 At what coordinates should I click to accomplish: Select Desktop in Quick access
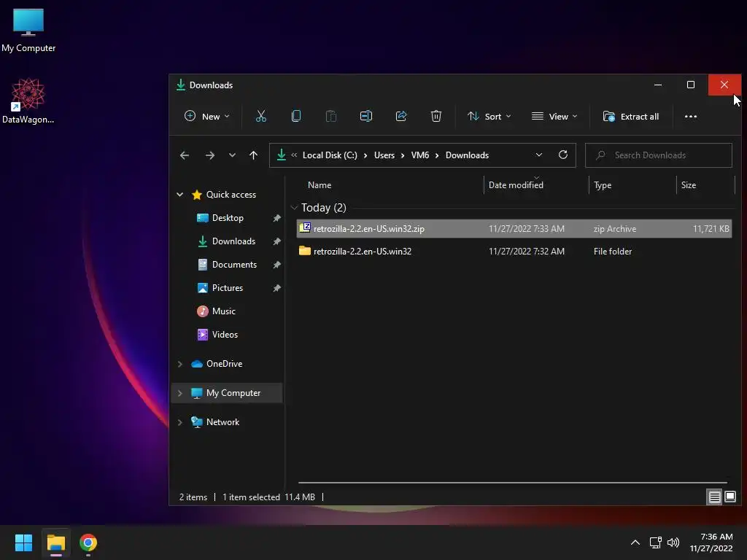pos(228,218)
